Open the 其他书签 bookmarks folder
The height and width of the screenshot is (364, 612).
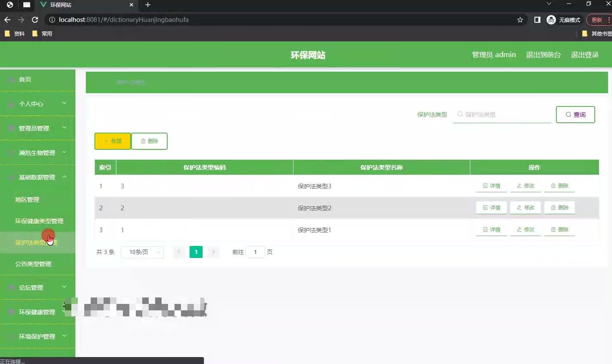[x=597, y=33]
